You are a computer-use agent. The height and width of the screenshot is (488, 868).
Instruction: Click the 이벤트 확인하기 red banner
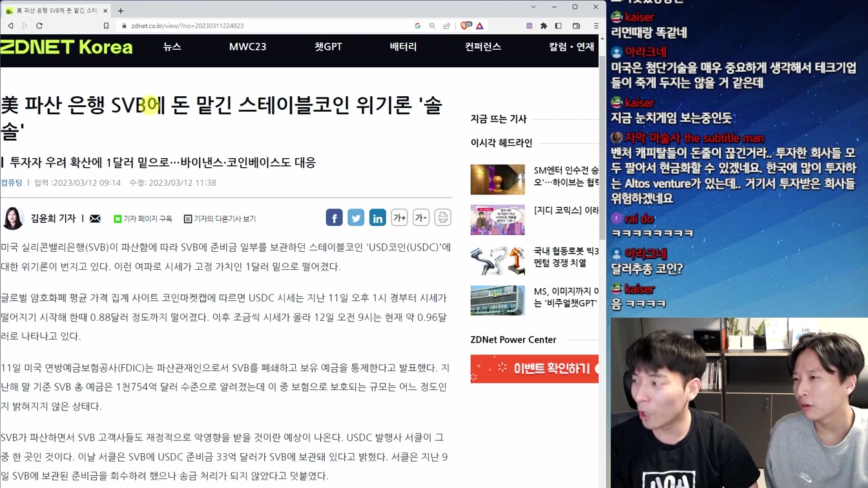[534, 369]
